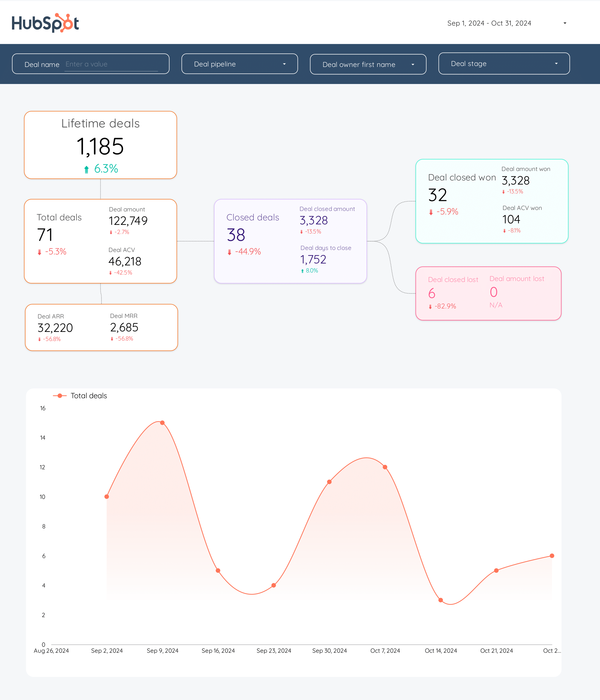Click the red down arrow beside -82.9%

(430, 307)
